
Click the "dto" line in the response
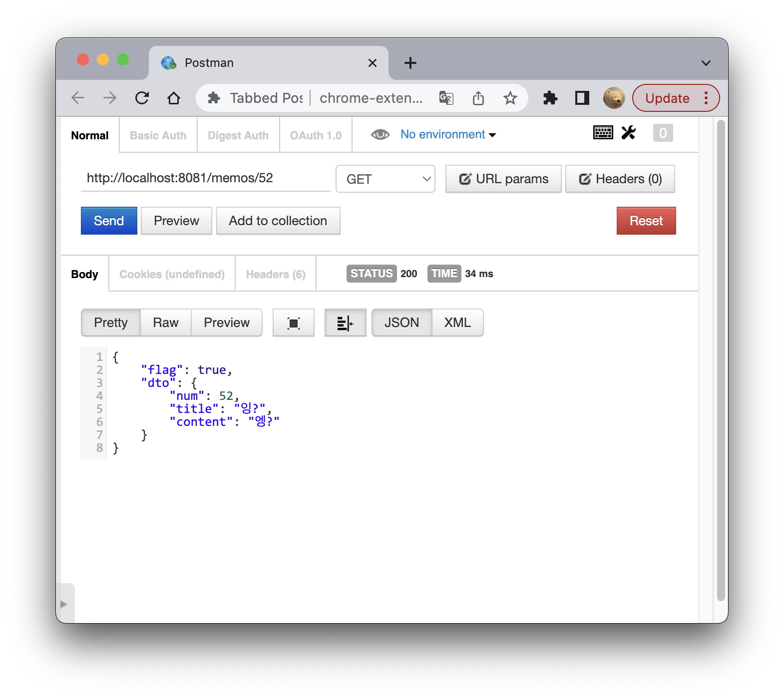169,383
